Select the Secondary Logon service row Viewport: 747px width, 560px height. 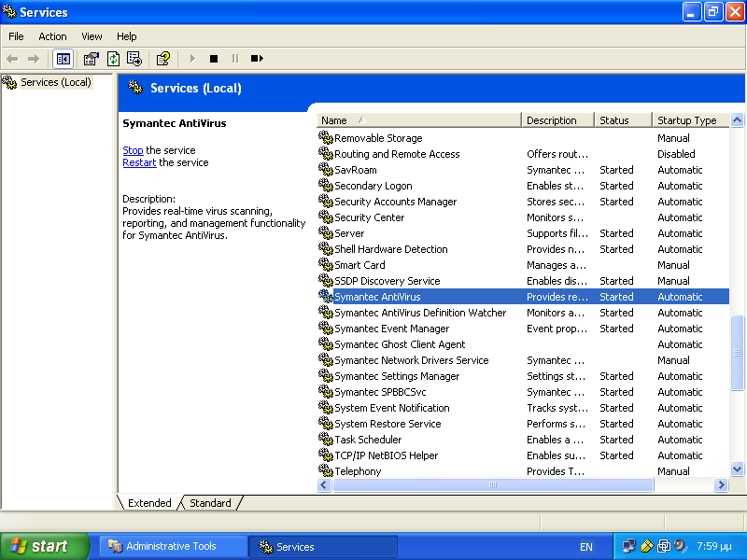[x=523, y=185]
